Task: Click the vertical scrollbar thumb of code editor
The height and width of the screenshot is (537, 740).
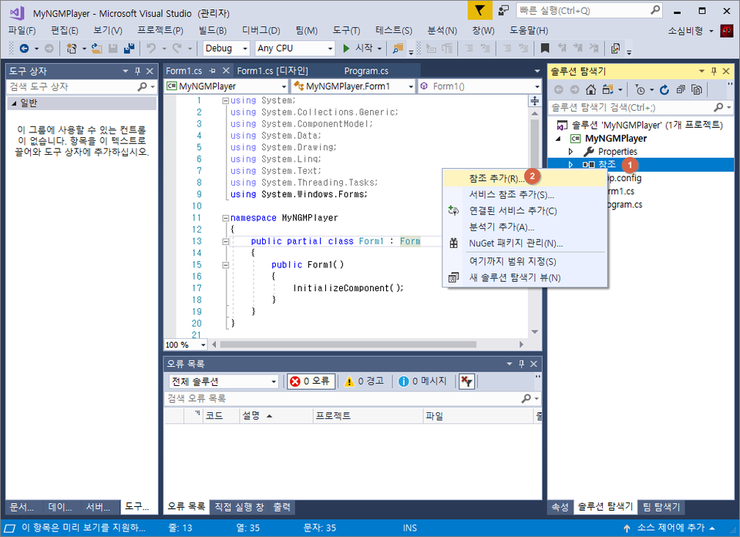Action: tap(535, 144)
